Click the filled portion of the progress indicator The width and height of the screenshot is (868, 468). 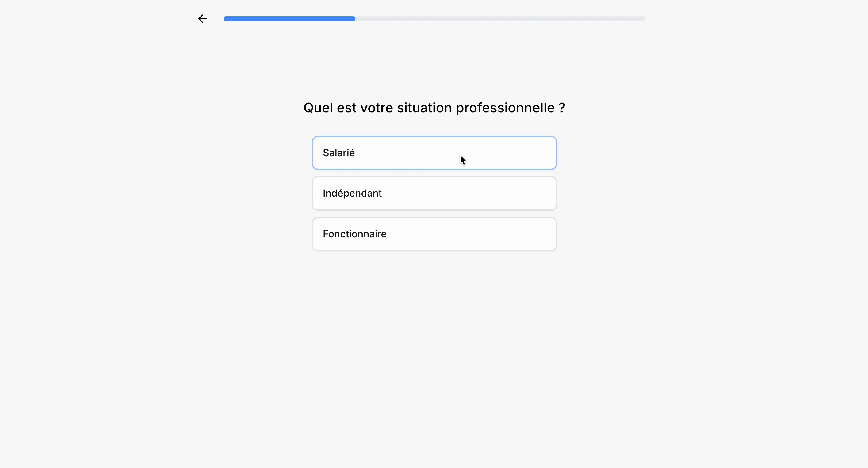(289, 18)
